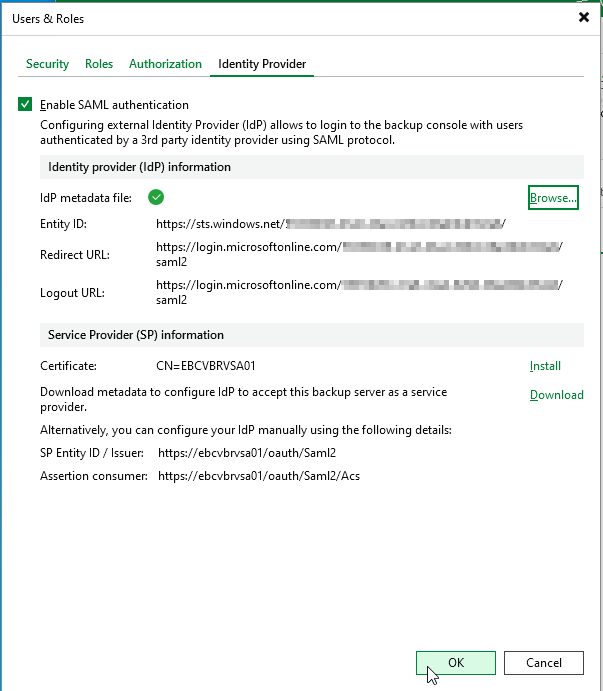
Task: Click Browse to choose IdP metadata file
Action: 553,198
